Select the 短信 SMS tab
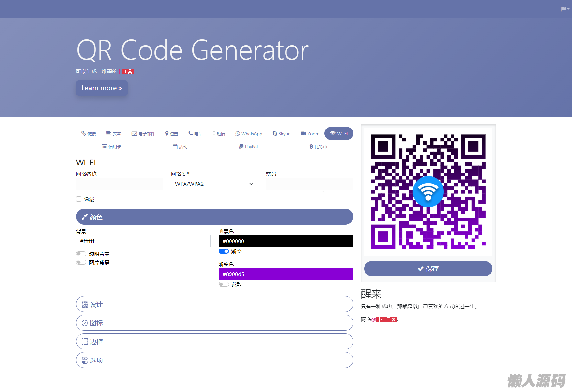Image resolution: width=572 pixels, height=392 pixels. pyautogui.click(x=219, y=134)
